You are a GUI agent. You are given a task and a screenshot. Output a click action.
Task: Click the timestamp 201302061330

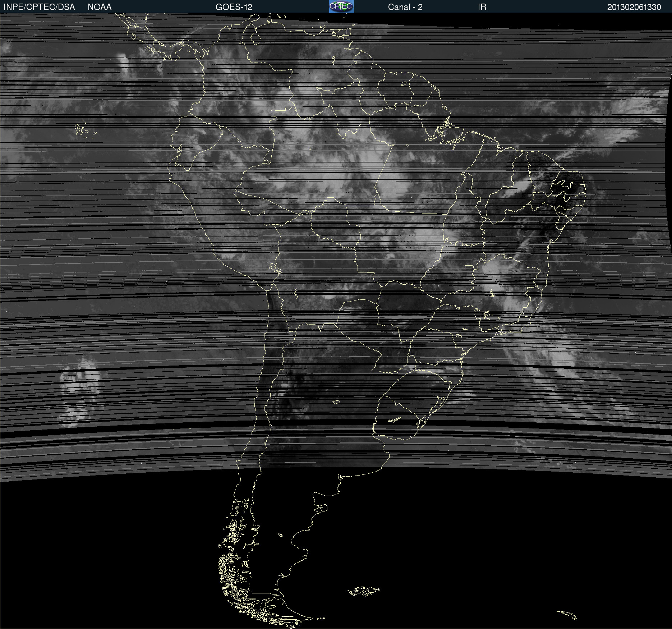[634, 7]
